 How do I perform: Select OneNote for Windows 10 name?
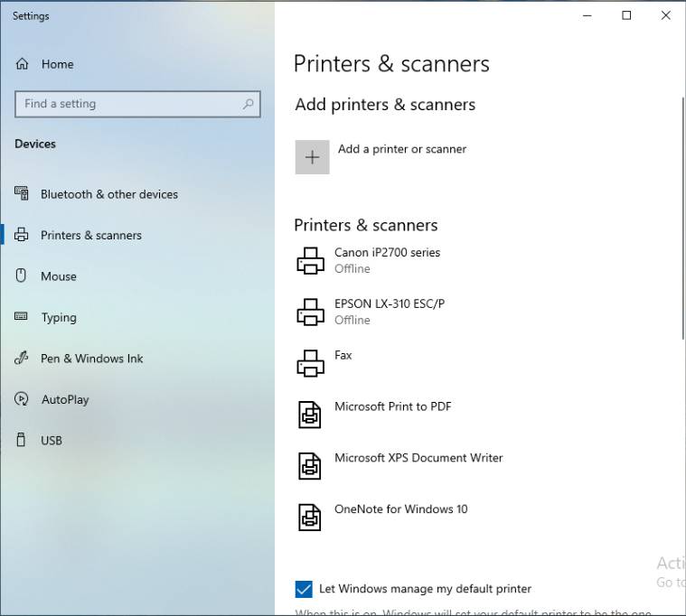[400, 509]
